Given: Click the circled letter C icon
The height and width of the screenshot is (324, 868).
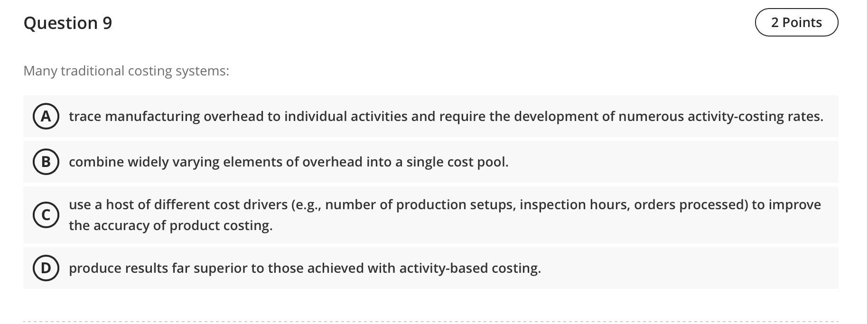Looking at the screenshot, I should pos(46,215).
